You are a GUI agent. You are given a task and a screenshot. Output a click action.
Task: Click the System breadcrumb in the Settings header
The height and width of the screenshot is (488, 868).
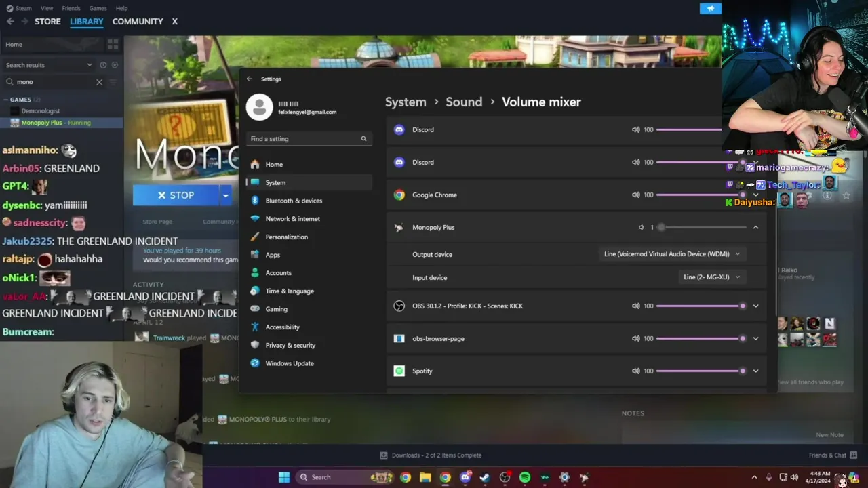(x=406, y=102)
